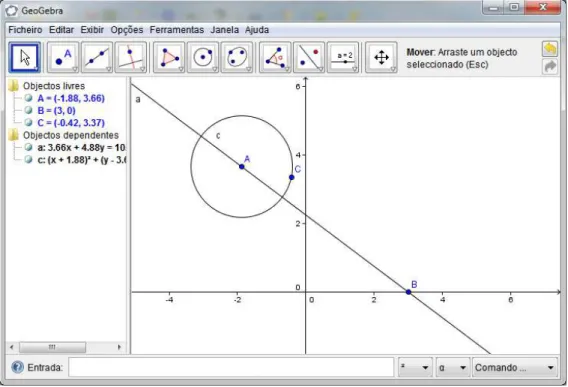This screenshot has height=387, width=568.
Task: Open the Opções menu
Action: point(127,30)
